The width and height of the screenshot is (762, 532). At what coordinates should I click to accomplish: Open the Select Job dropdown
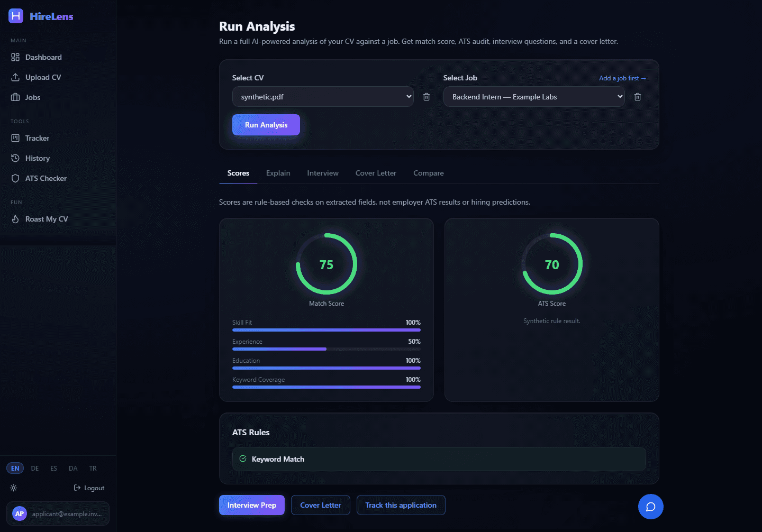coord(534,97)
